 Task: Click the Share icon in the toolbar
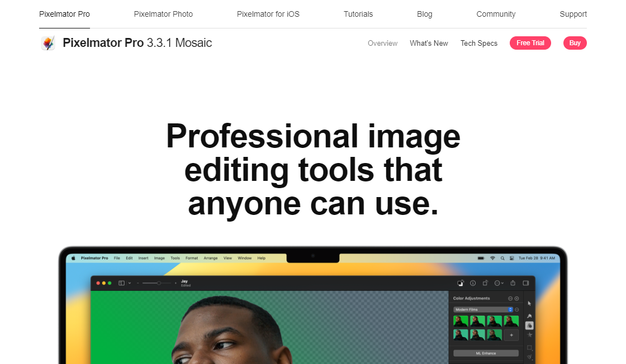coord(513,283)
